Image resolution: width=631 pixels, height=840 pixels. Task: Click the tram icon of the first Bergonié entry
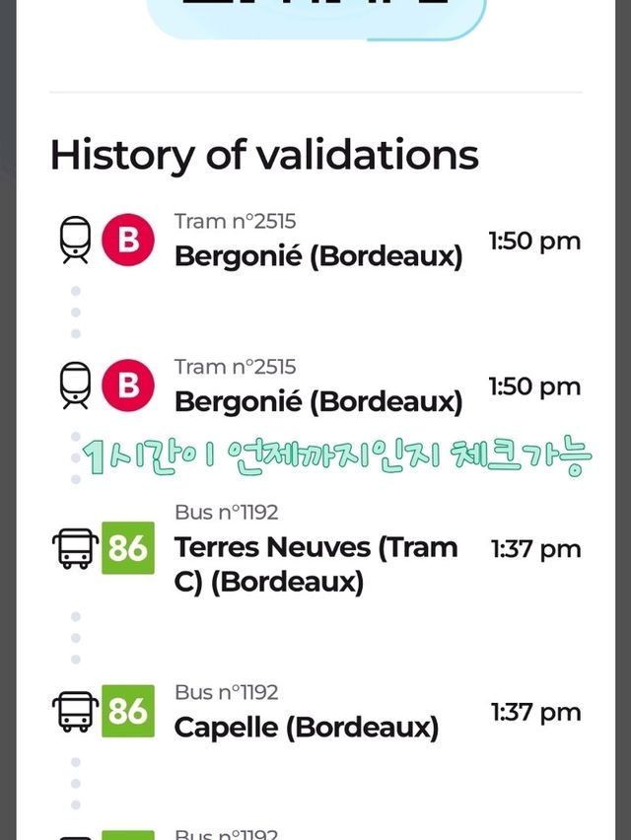click(76, 240)
